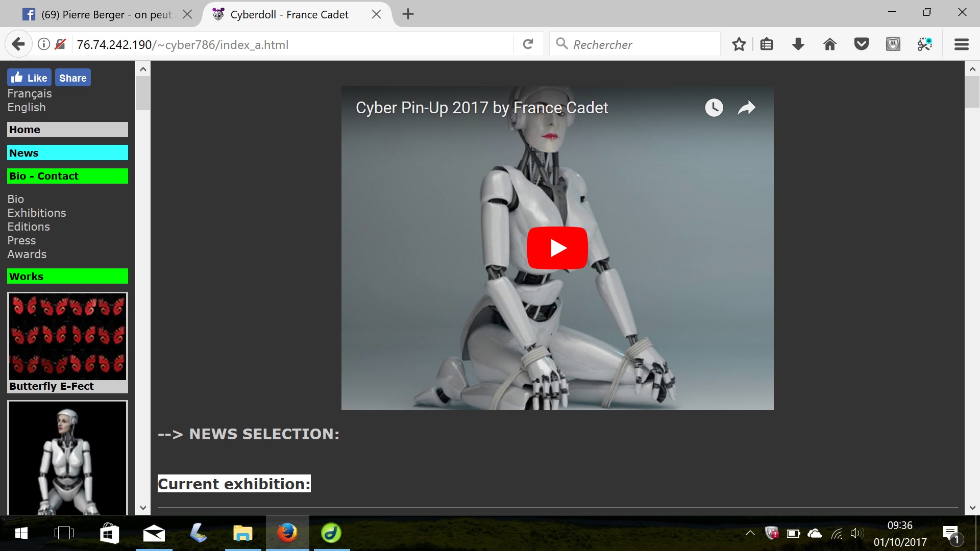Close the Pierre Berger Facebook tab
This screenshot has width=980, height=551.
(x=187, y=14)
